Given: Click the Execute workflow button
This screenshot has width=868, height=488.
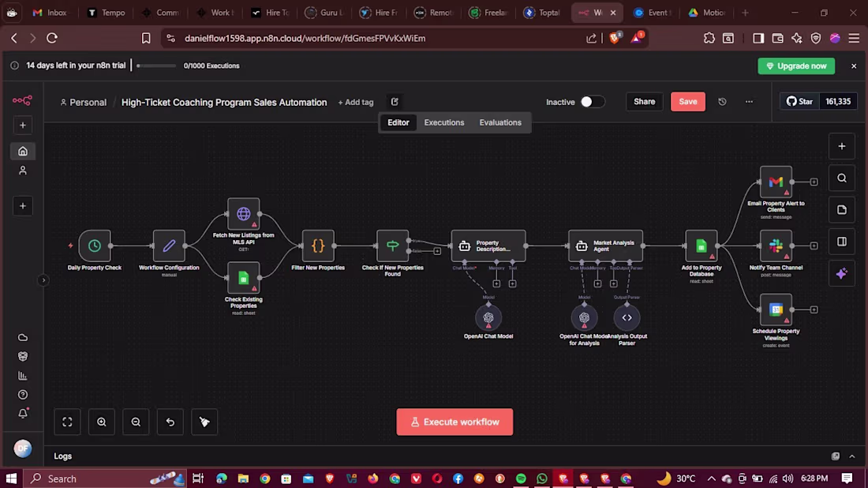Looking at the screenshot, I should pyautogui.click(x=455, y=422).
